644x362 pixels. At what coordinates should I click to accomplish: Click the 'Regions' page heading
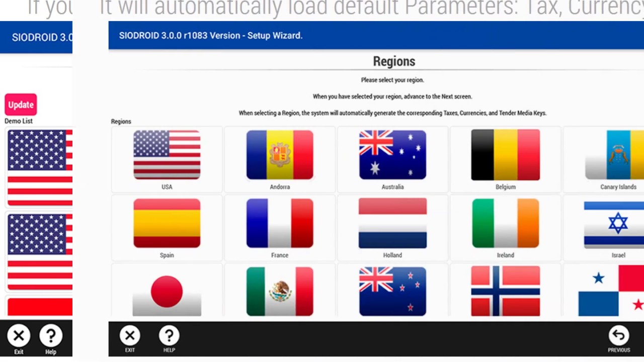[394, 61]
